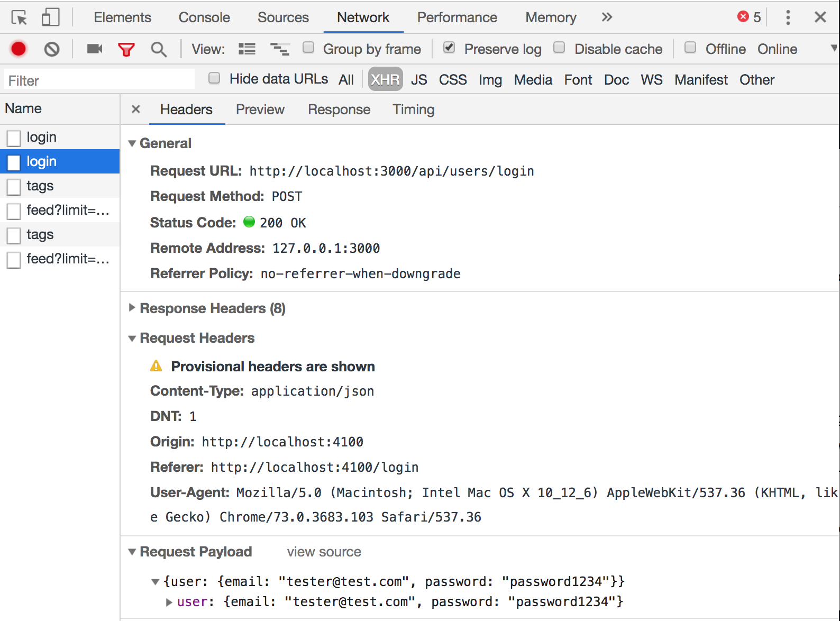The height and width of the screenshot is (621, 840).
Task: Open DevTools three-dot customize menu
Action: (788, 17)
